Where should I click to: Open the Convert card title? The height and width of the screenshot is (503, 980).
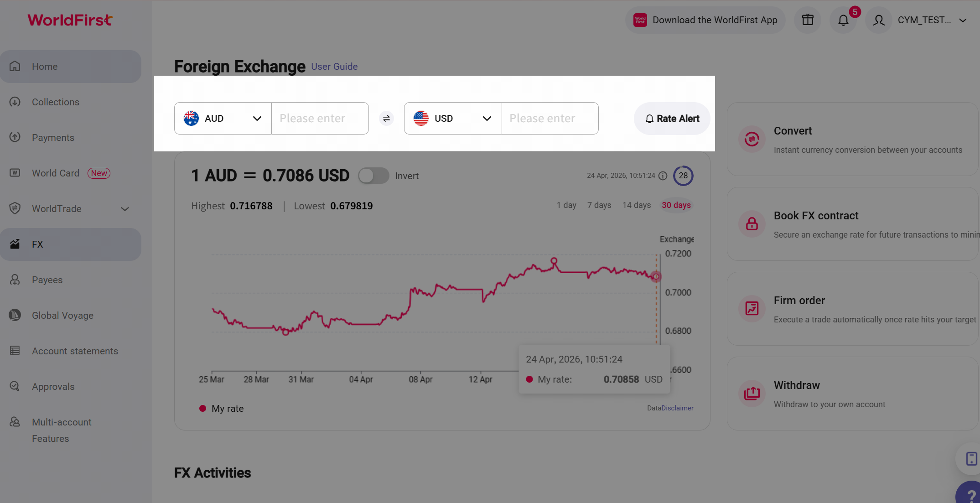(x=793, y=131)
